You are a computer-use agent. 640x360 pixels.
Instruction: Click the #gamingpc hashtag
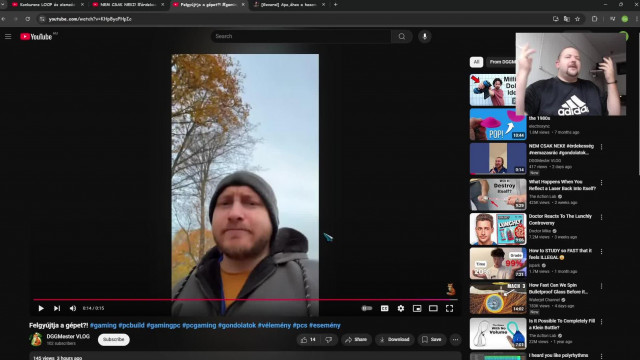(163, 325)
